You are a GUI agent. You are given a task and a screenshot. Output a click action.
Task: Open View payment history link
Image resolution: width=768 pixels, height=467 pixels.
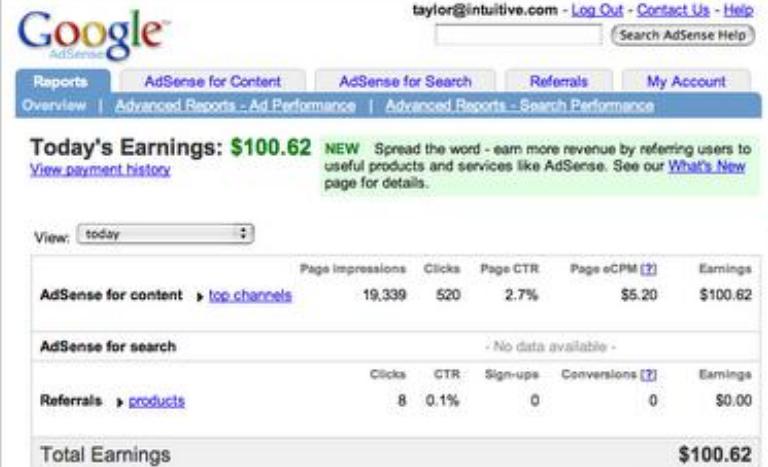pyautogui.click(x=100, y=170)
